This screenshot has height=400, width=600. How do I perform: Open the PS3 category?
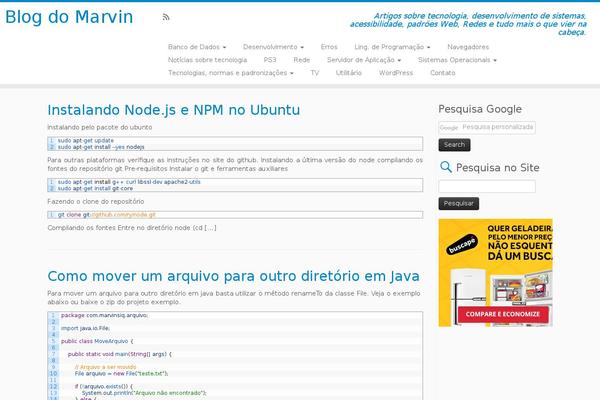click(270, 60)
